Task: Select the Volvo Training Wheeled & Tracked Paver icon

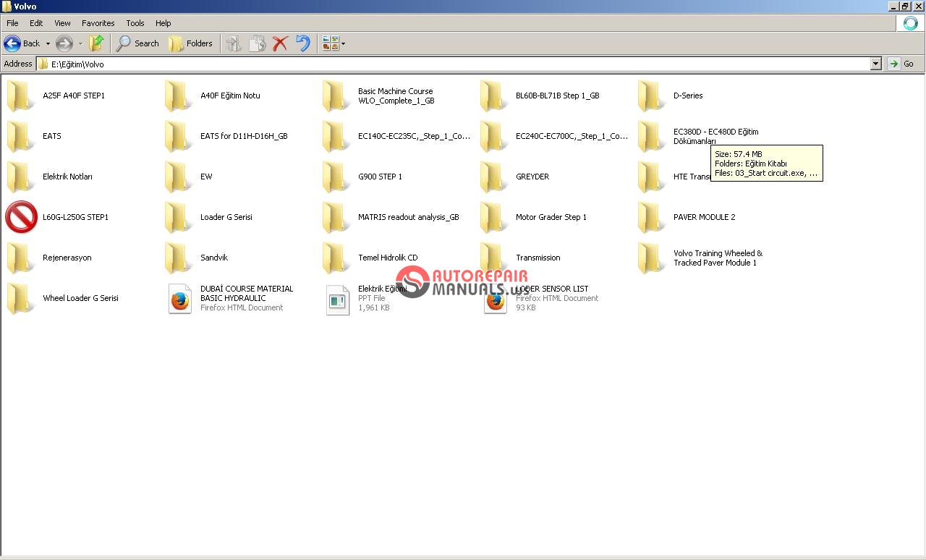Action: click(x=651, y=258)
